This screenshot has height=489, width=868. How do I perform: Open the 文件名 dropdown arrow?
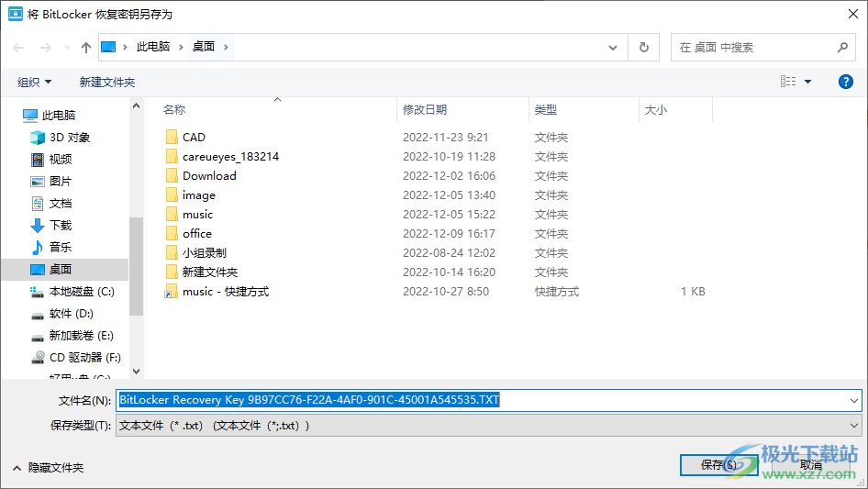(854, 400)
